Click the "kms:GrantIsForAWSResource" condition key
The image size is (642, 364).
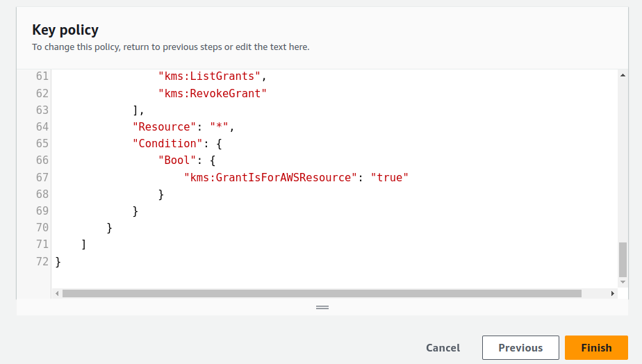270,177
